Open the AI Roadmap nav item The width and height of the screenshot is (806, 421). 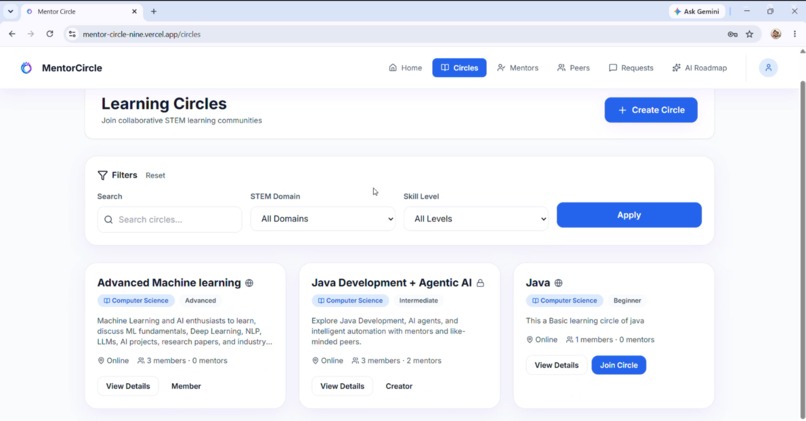click(699, 68)
